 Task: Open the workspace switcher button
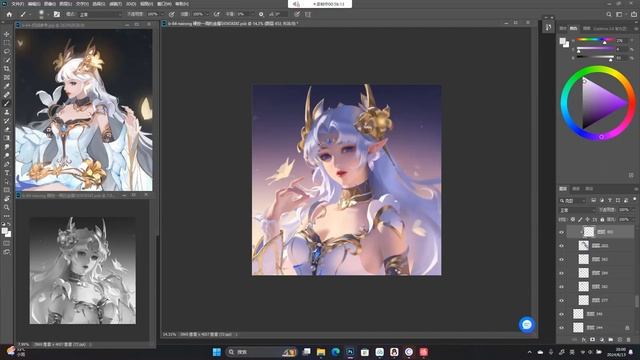pyautogui.click(x=620, y=14)
